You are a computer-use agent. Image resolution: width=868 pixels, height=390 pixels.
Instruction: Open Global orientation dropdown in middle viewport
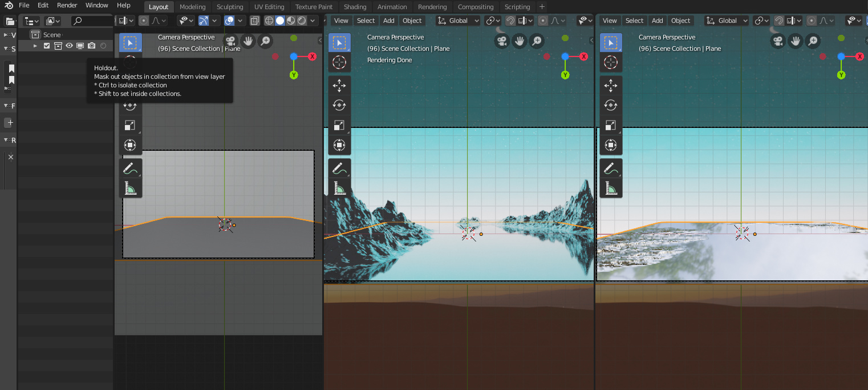click(459, 21)
